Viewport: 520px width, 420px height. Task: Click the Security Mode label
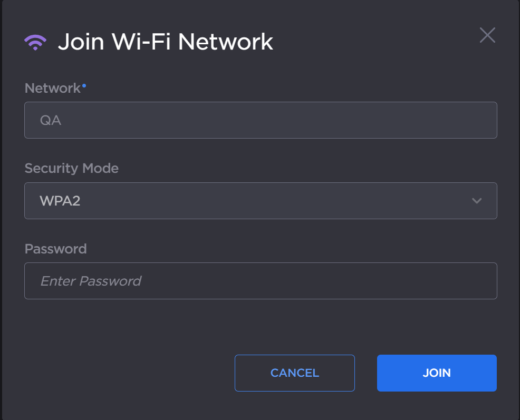(72, 168)
